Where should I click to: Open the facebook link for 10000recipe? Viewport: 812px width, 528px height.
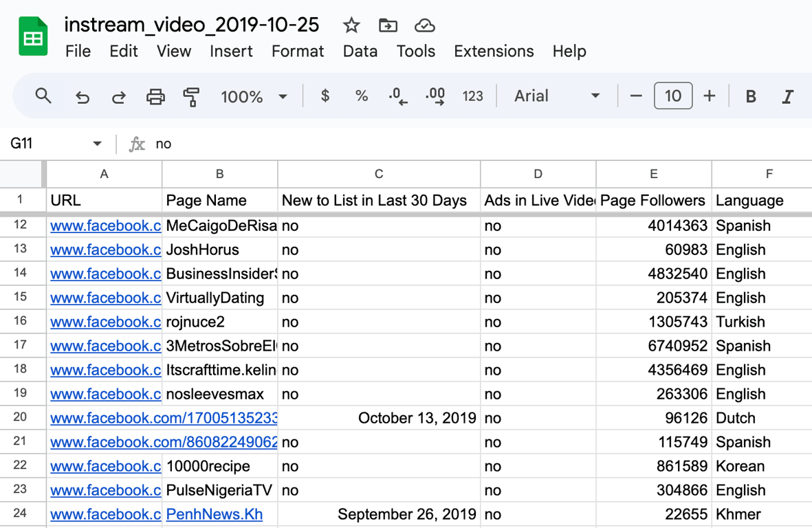click(x=106, y=466)
